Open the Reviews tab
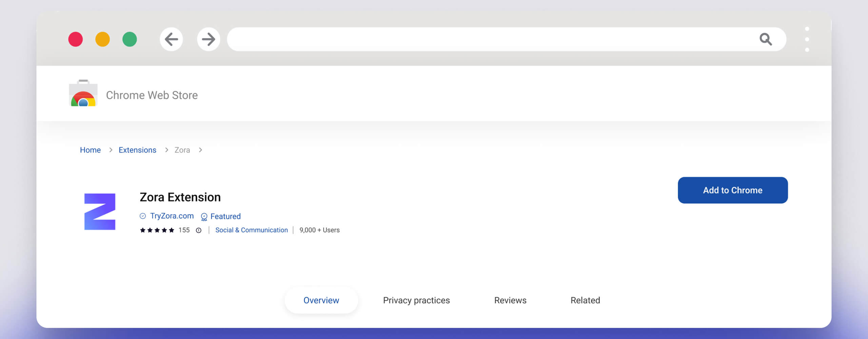Viewport: 868px width, 339px height. coord(510,300)
